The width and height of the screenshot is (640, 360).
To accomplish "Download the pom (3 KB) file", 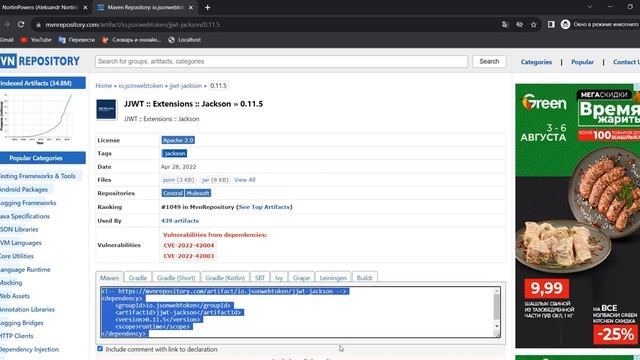I will point(178,180).
